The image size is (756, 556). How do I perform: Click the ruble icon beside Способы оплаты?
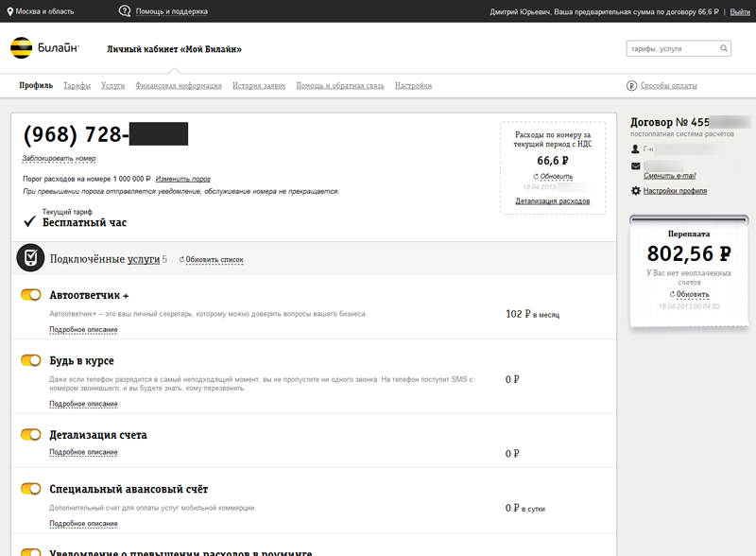(x=631, y=85)
